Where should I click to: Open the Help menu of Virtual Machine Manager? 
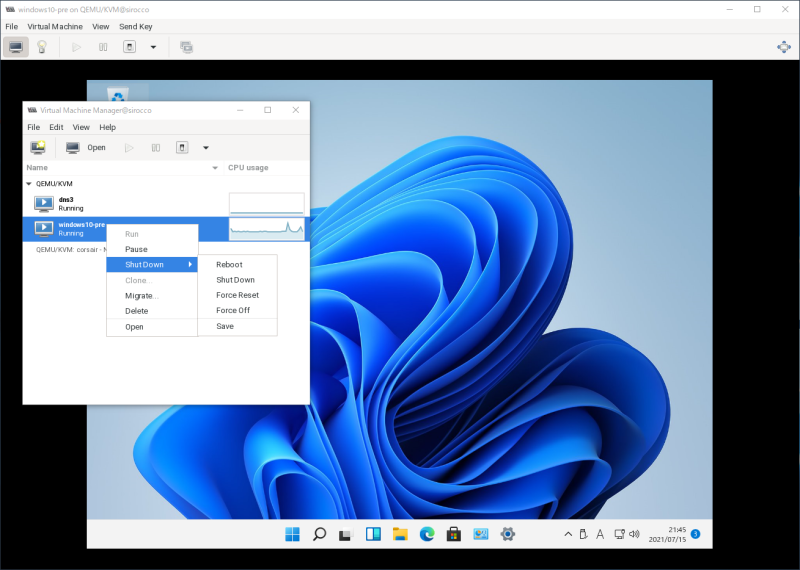pos(107,127)
